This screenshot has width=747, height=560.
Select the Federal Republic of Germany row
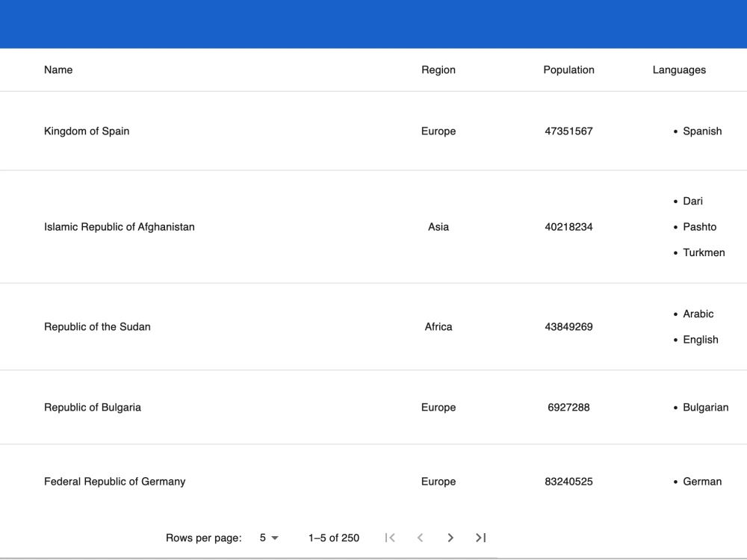[224, 481]
